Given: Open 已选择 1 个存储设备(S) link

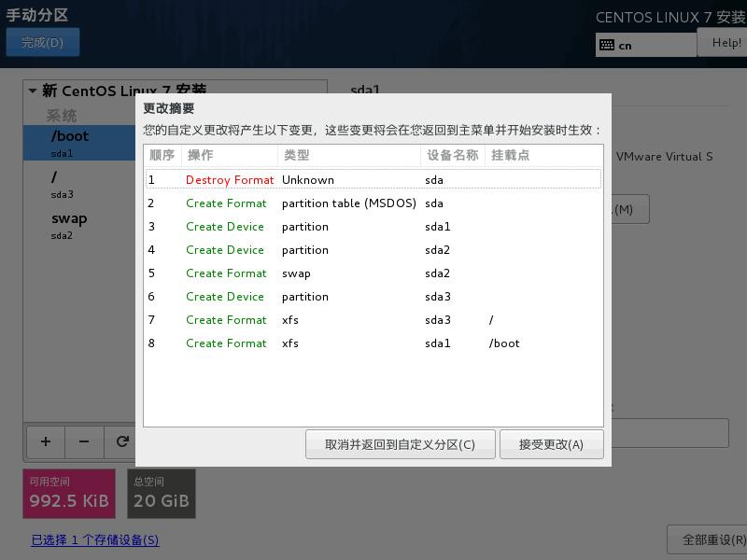Looking at the screenshot, I should pos(95,539).
